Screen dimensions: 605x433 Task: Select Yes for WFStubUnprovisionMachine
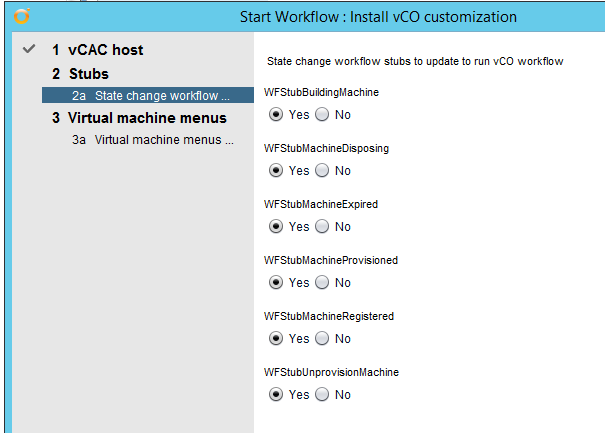276,394
